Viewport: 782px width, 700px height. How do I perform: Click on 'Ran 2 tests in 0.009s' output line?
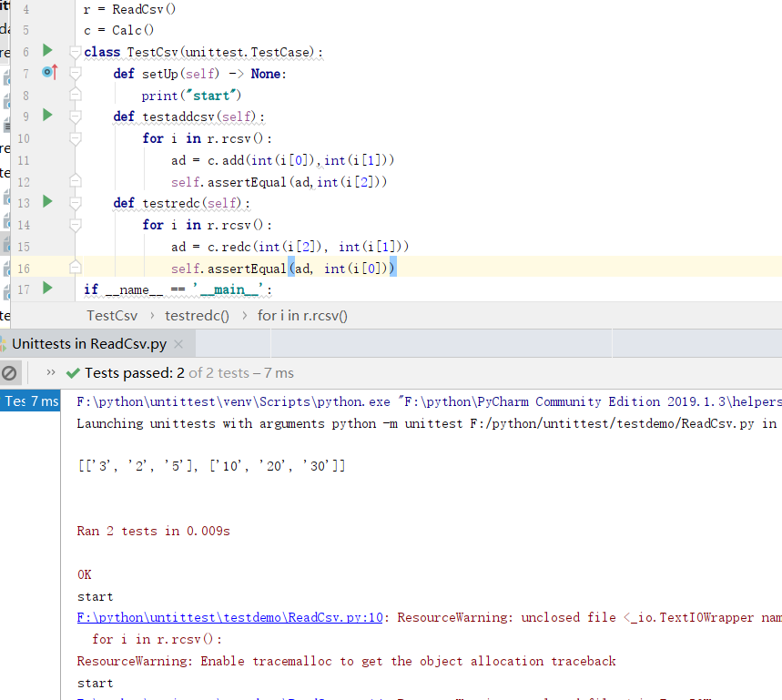tap(154, 531)
